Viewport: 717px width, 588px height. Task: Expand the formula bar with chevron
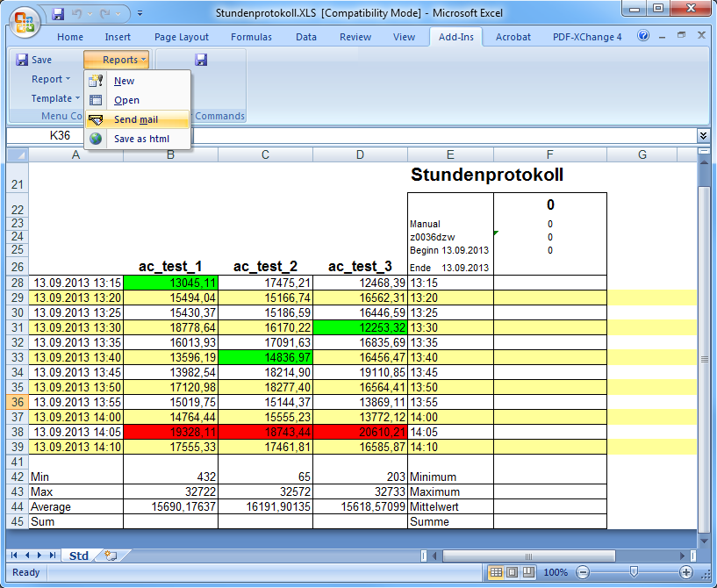[703, 136]
